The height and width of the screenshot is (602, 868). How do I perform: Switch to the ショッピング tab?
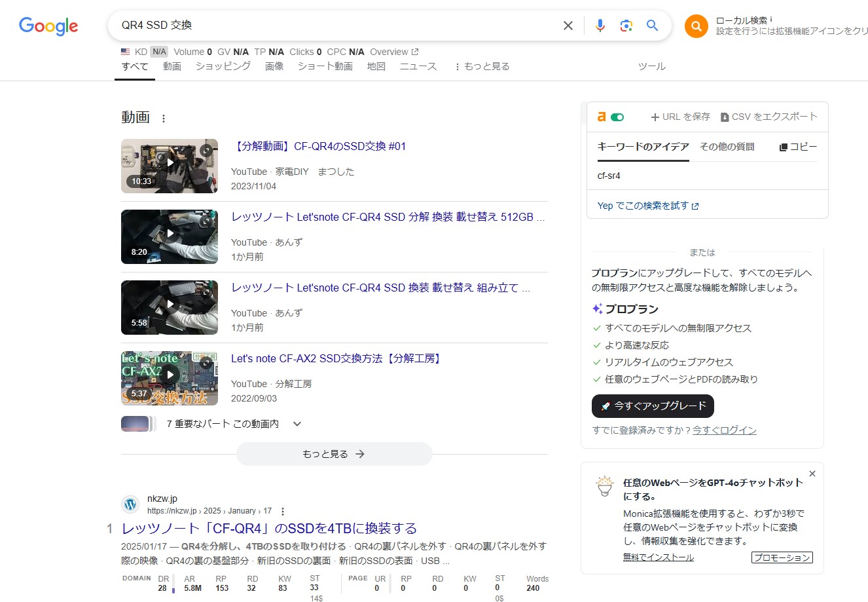[223, 66]
